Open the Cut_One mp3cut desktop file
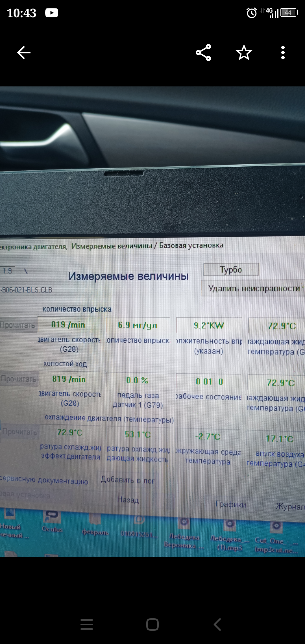 click(x=276, y=537)
